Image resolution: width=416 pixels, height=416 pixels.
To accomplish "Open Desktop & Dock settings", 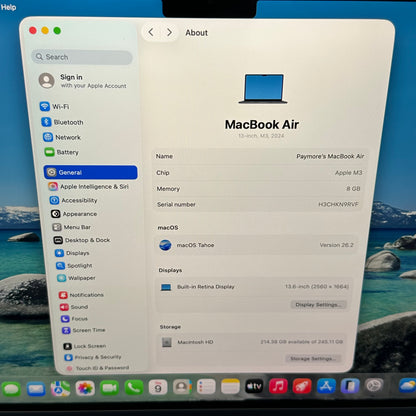I will [x=82, y=240].
